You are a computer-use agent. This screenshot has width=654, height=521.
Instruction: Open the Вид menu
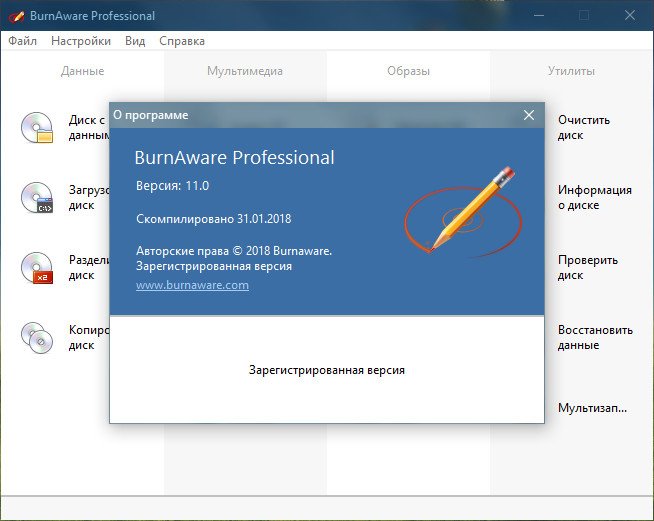pos(135,41)
